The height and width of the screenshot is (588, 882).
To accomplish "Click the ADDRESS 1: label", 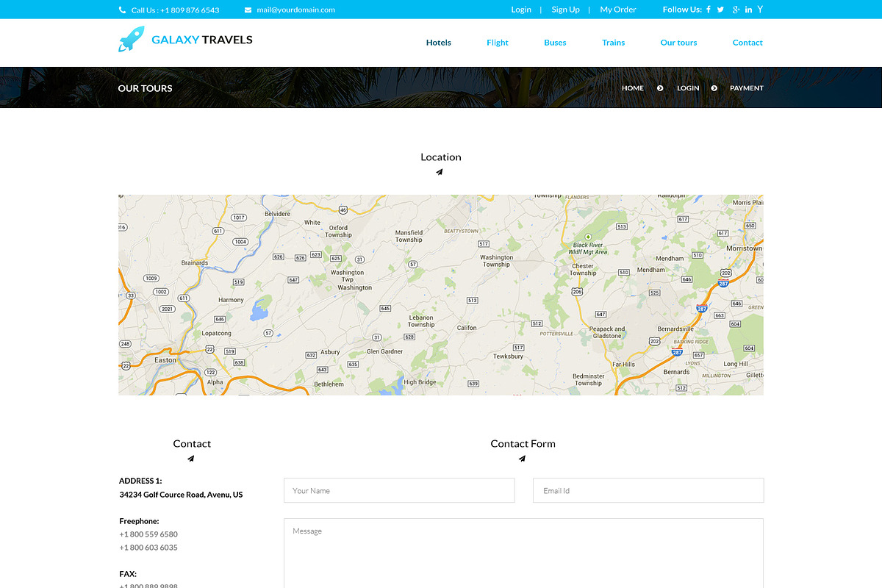I will tap(140, 481).
